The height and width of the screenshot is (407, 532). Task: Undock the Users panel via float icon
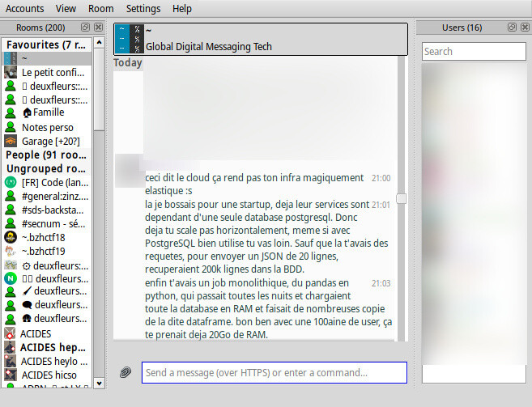[512, 28]
